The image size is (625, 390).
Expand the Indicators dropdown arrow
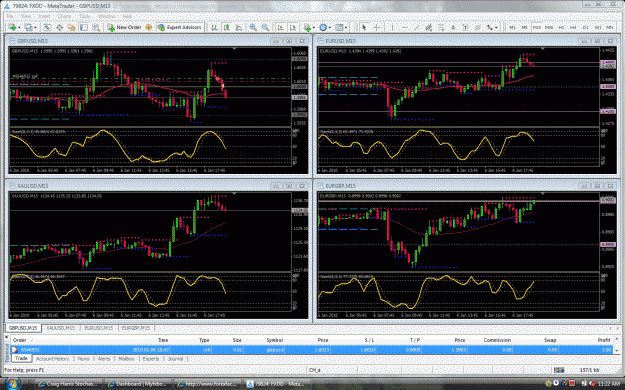313,28
